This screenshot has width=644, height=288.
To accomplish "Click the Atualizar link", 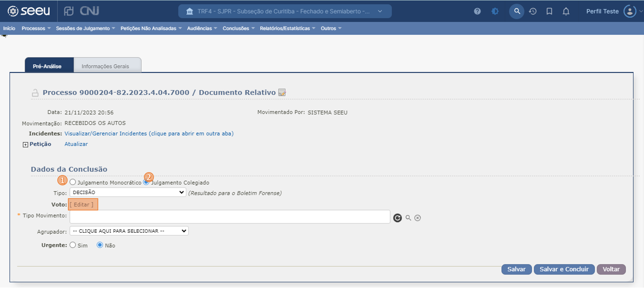I will tap(76, 144).
